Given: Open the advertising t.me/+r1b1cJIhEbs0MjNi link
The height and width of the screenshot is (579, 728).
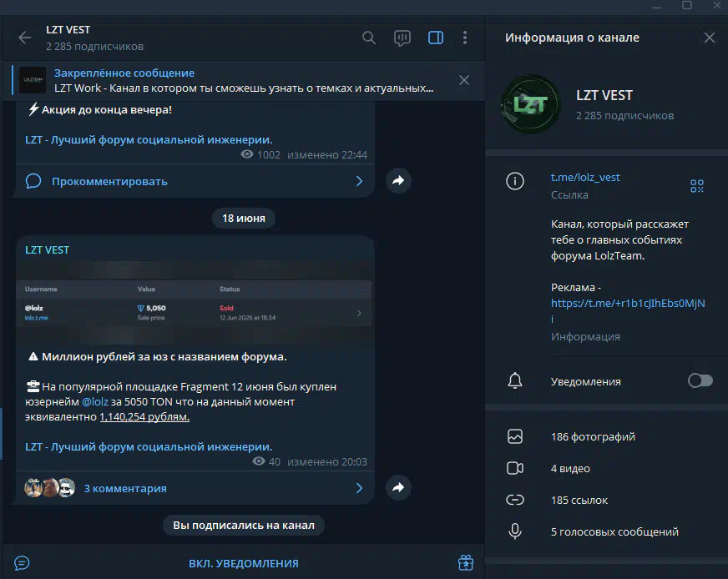Looking at the screenshot, I should click(628, 311).
